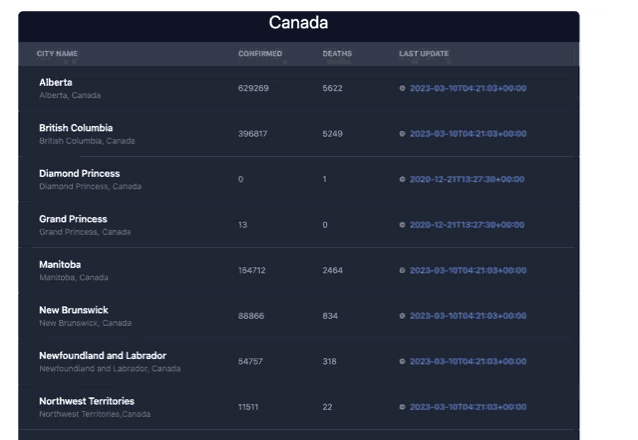Click the clock icon in the Newfoundland and Labrador row
This screenshot has height=440, width=638.
pos(402,362)
